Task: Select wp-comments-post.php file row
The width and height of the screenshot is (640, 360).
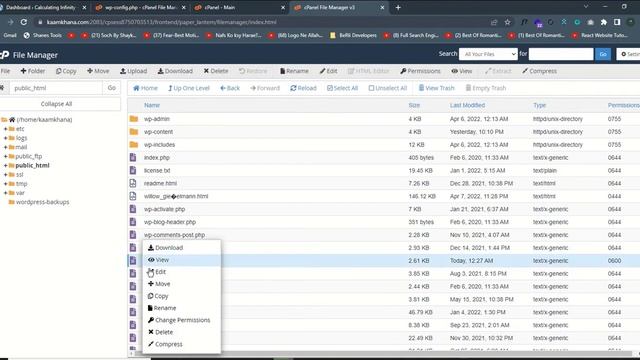Action: click(384, 235)
